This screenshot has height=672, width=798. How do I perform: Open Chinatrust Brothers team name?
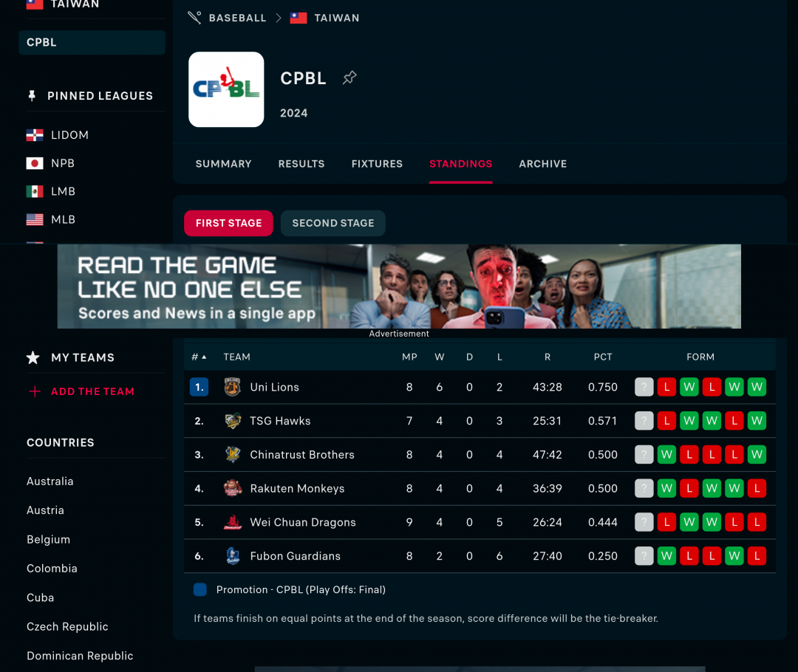tap(301, 454)
